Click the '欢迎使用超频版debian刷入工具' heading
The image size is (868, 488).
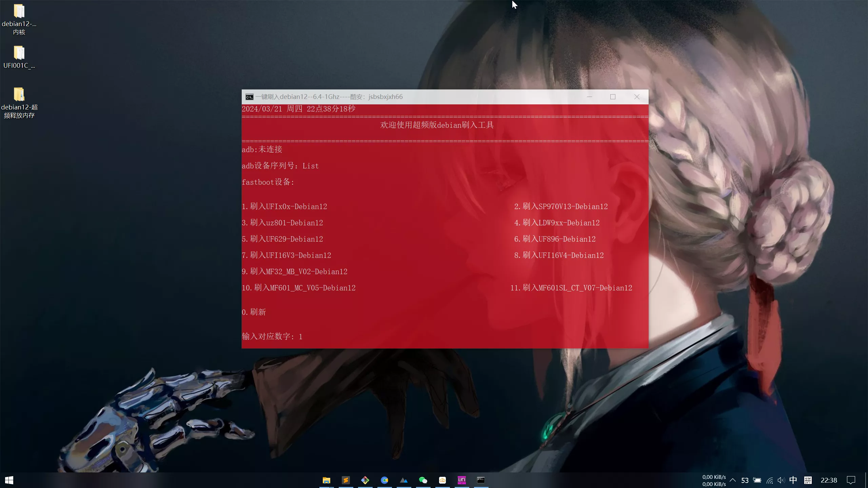[x=437, y=125]
